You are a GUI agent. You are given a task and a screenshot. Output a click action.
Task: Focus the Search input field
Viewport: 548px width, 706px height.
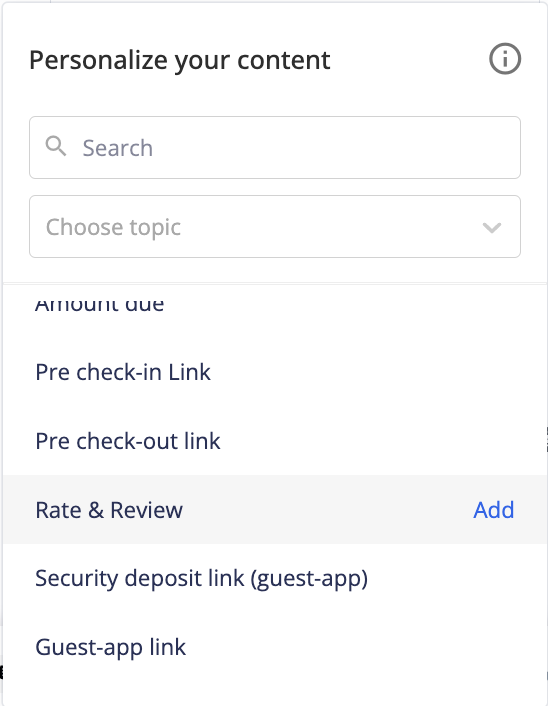tap(275, 148)
